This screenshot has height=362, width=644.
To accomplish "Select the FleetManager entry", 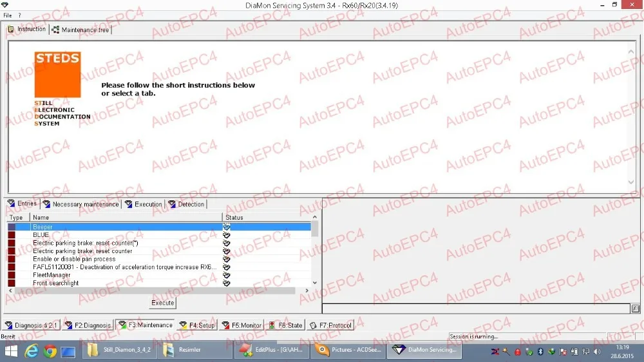I will click(159, 275).
